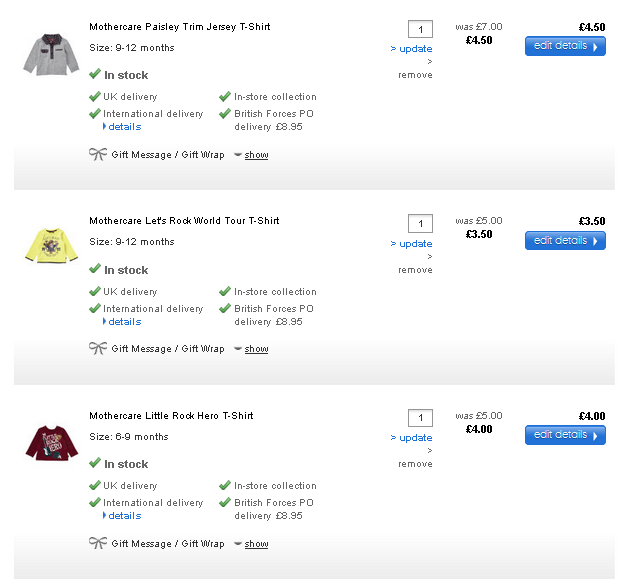Open the yellow Let's Rock World Tour thumbnail

(45, 245)
